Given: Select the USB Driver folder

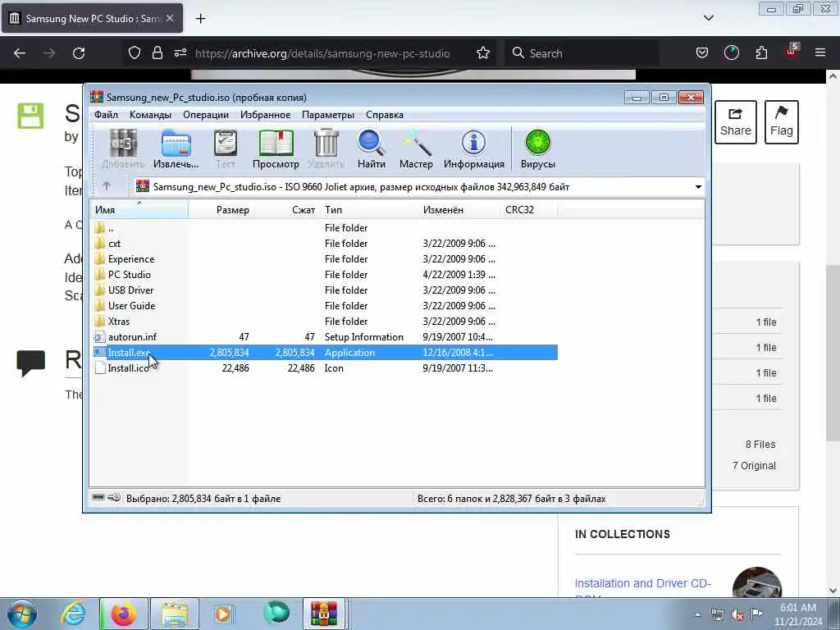Looking at the screenshot, I should pyautogui.click(x=130, y=290).
